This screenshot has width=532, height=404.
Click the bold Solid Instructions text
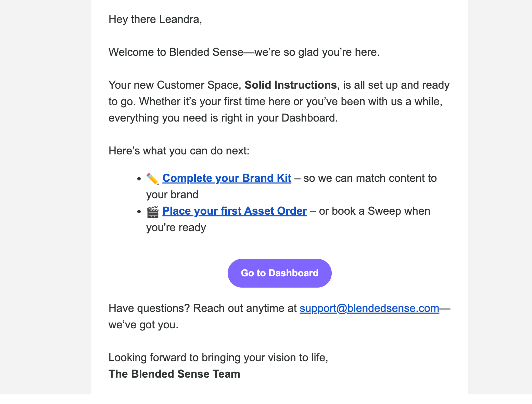(x=290, y=85)
